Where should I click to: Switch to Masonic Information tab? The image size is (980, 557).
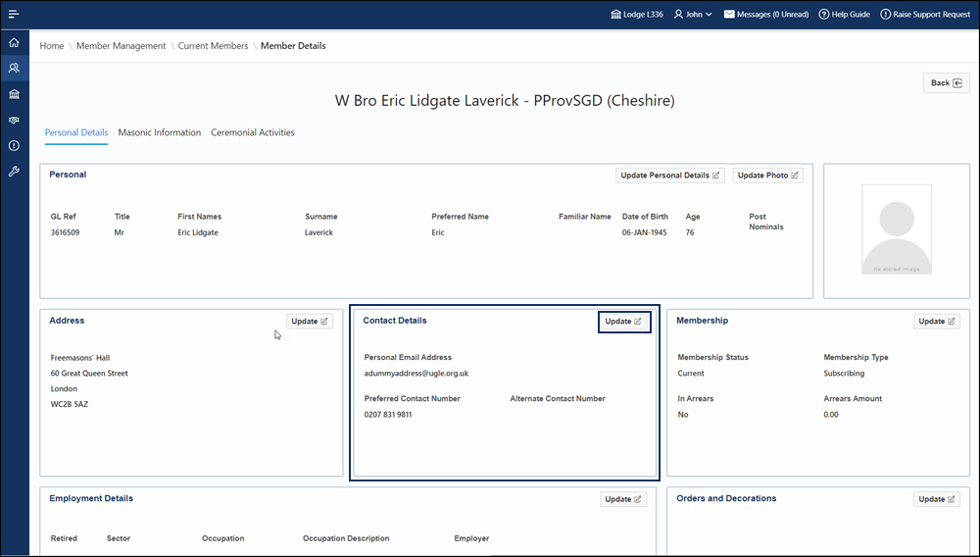click(x=159, y=132)
